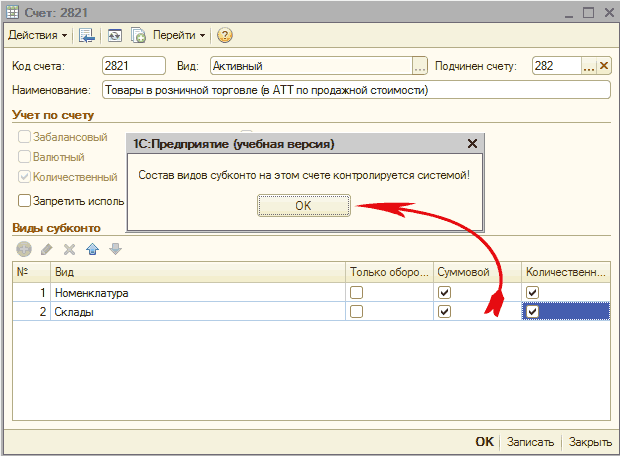Move subconto row down arrow
Viewport: 620px width, 456px height.
tap(115, 249)
